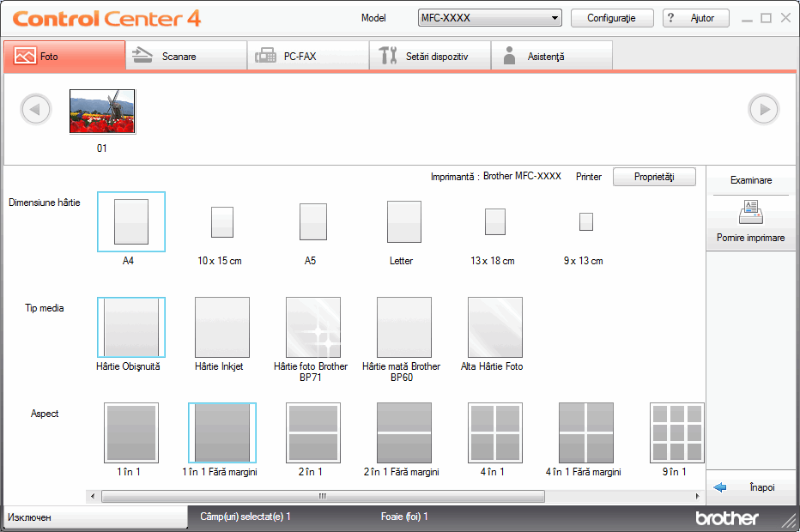Click the Изключен status bar entry
800x532 pixels.
(95, 517)
